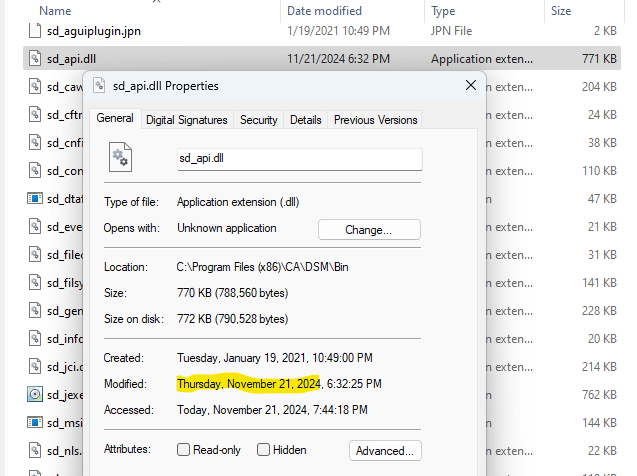Viewport: 637px width, 476px height.
Task: Click the large DLL gear file icon
Action: [120, 157]
